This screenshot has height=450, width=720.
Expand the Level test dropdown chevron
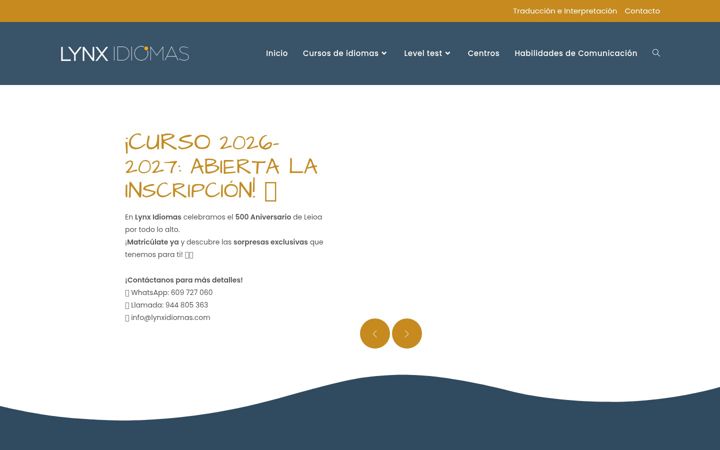[x=448, y=53]
